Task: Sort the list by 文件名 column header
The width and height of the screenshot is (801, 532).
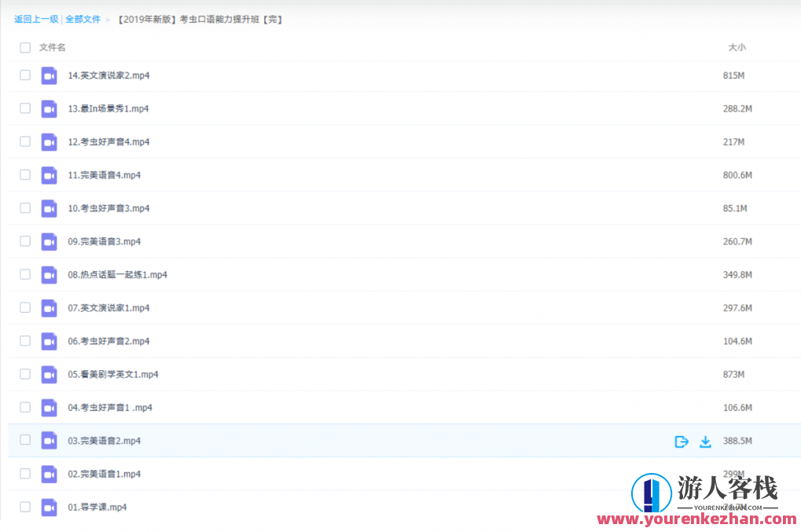Action: click(53, 48)
